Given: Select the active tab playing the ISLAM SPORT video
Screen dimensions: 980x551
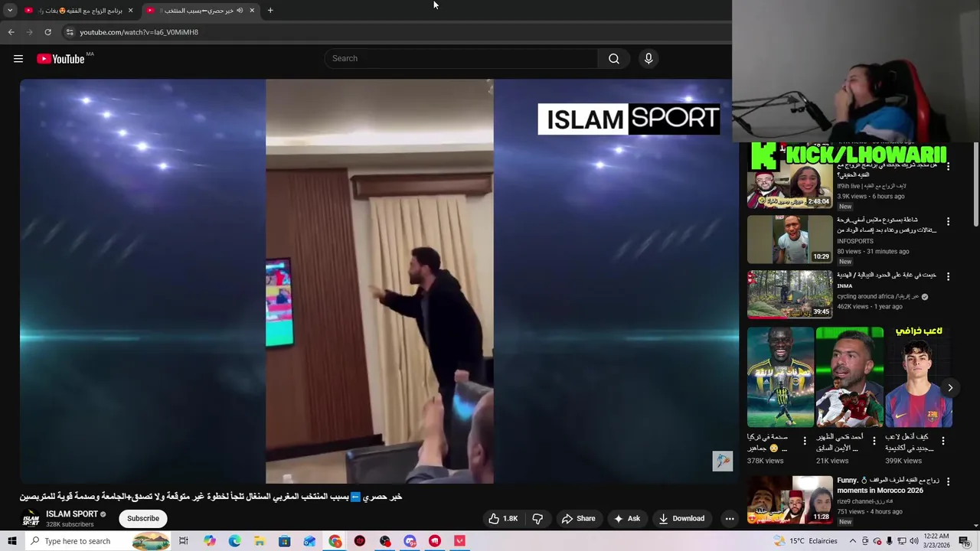Looking at the screenshot, I should coord(201,11).
